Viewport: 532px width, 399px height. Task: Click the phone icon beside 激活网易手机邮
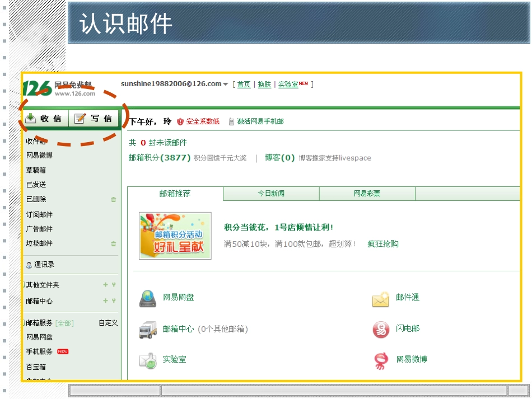point(231,121)
